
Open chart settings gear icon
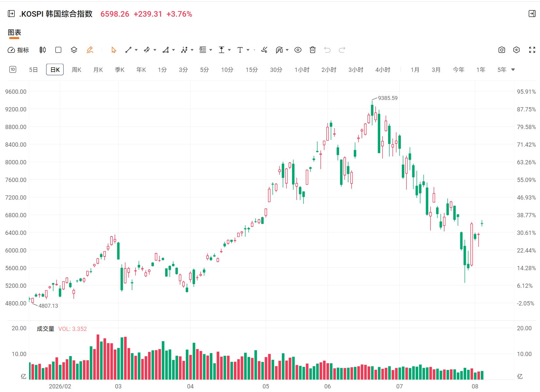[x=516, y=50]
